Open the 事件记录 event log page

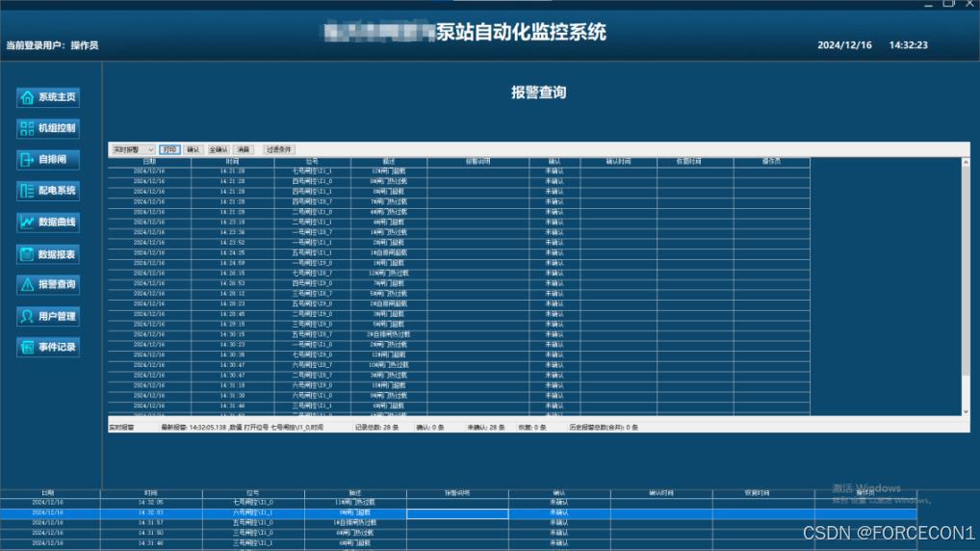click(x=48, y=347)
